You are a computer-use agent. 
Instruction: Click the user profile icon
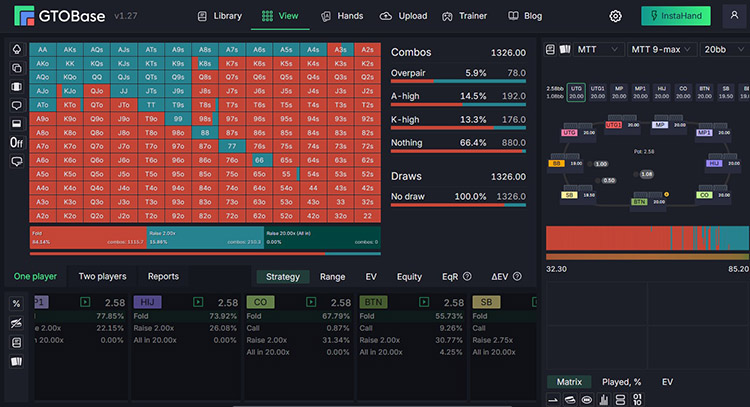pyautogui.click(x=734, y=16)
